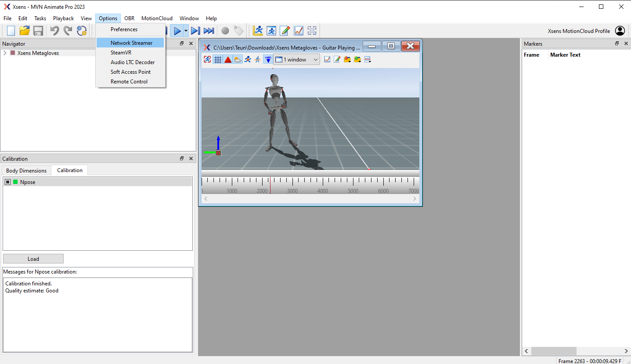Select Remote Control from Options menu
This screenshot has width=631, height=364.
pos(130,82)
